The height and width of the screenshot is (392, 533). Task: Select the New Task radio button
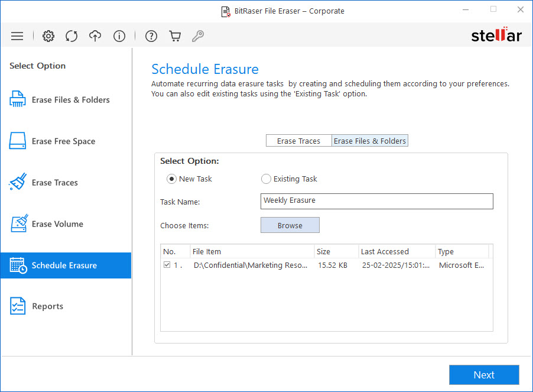(171, 179)
